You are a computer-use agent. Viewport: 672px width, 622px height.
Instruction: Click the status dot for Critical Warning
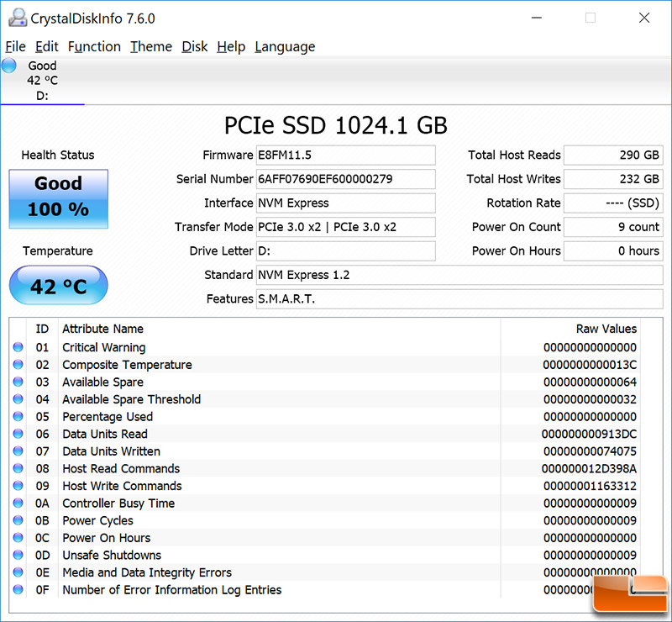click(x=18, y=347)
